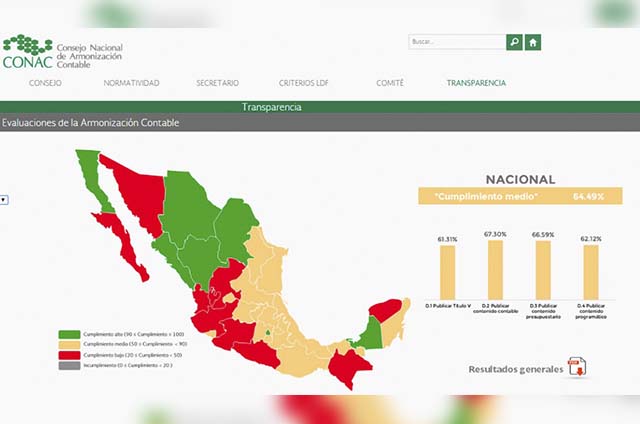Select the small green Mexico City marker on map
The height and width of the screenshot is (424, 640).
267,332
